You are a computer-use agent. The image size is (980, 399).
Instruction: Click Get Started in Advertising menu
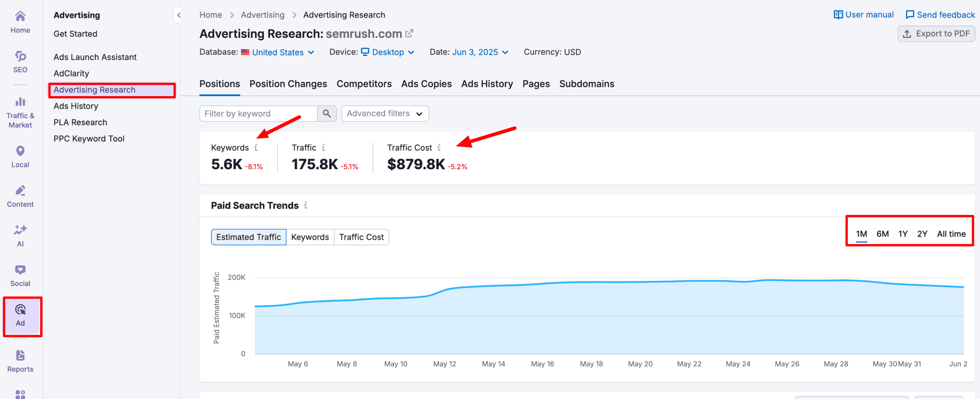(x=75, y=34)
